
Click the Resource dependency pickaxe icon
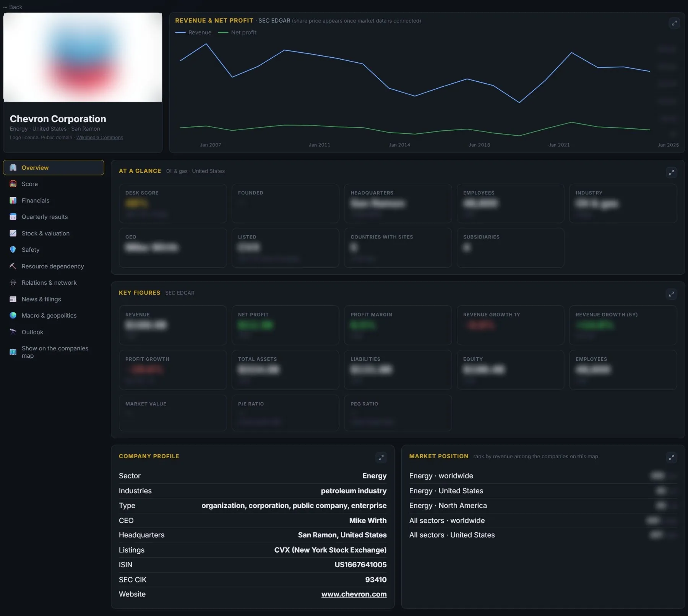[x=13, y=266]
